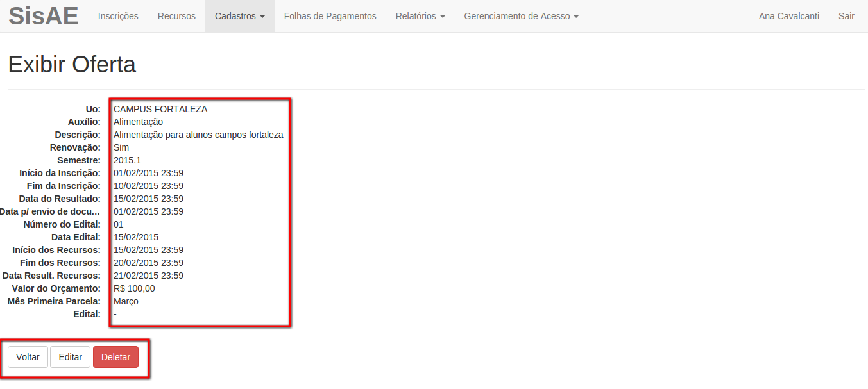Click the 'Renovação:' field label
This screenshot has height=389, width=868.
75,147
